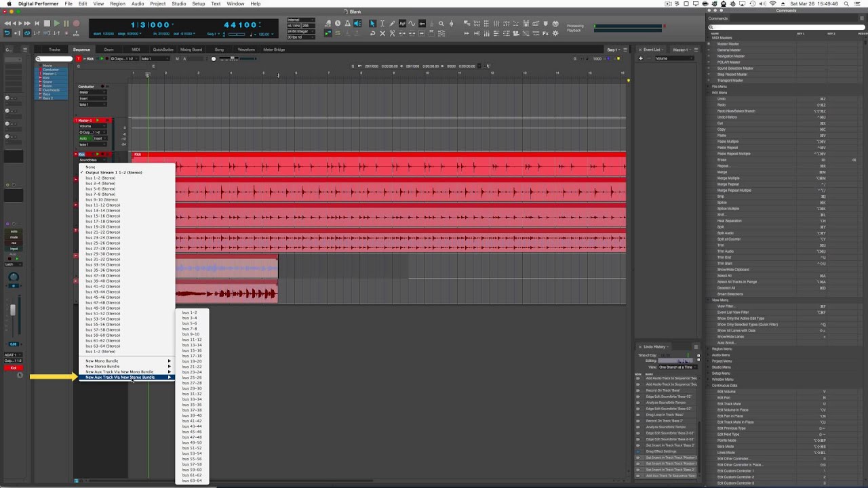868x488 pixels.
Task: Open the Mixing Board tab
Action: [191, 49]
